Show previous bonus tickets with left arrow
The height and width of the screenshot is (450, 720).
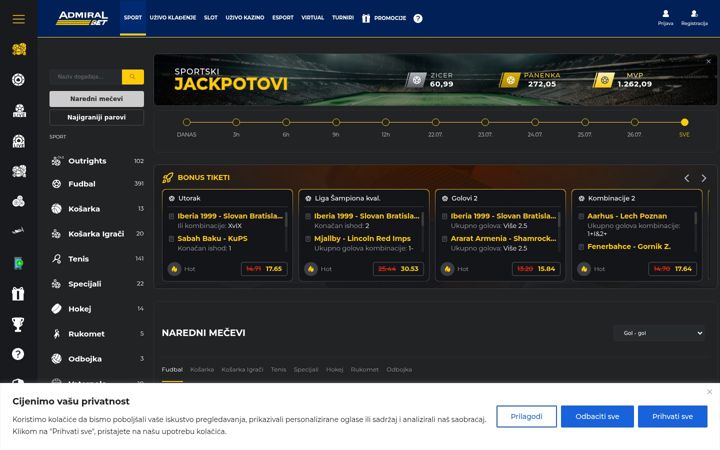(686, 178)
